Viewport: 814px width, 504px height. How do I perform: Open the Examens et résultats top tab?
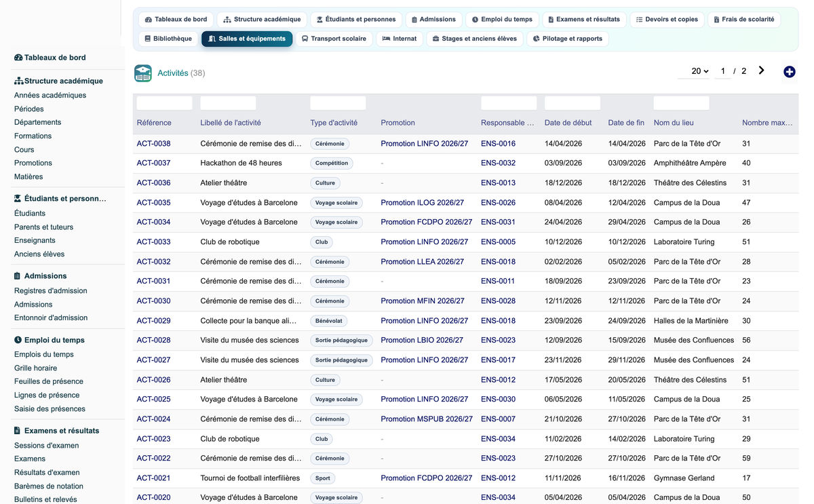pyautogui.click(x=584, y=20)
